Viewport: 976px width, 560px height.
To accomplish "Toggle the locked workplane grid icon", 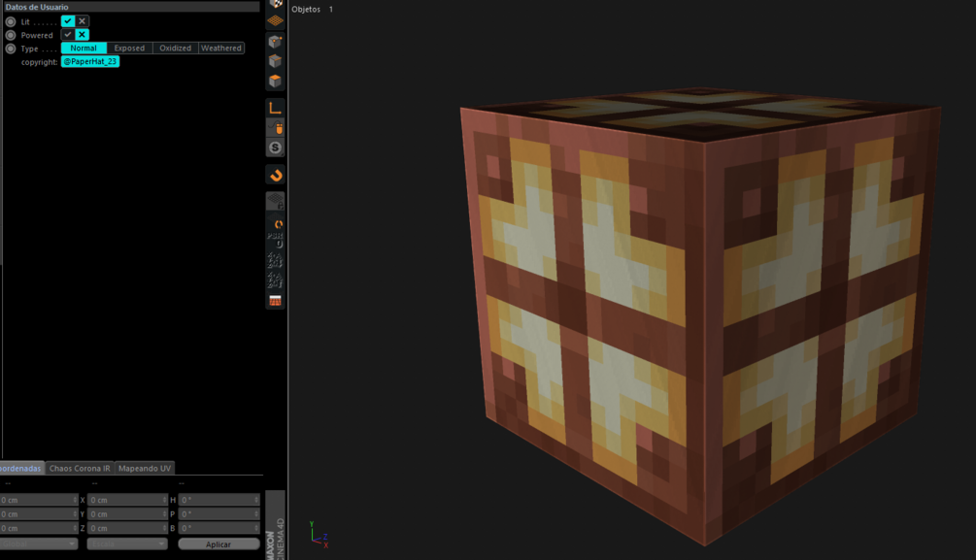I will click(275, 202).
